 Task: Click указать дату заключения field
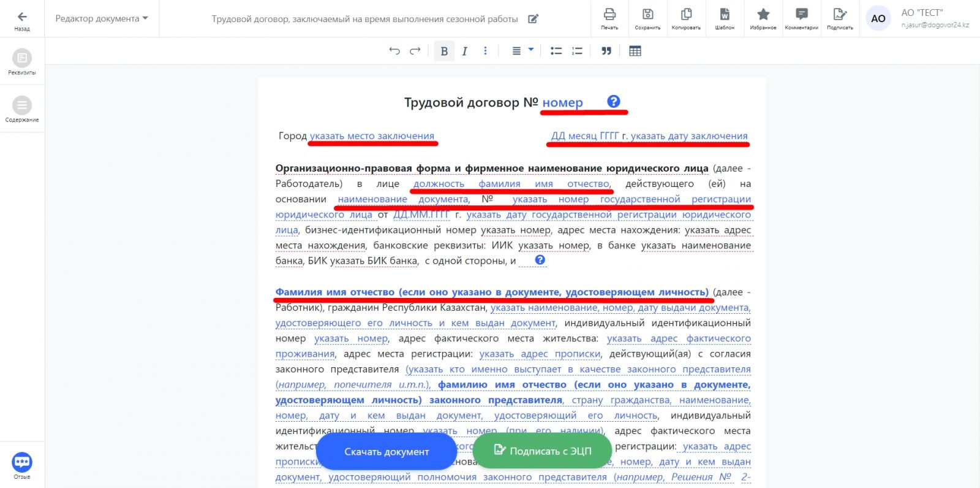(x=689, y=135)
